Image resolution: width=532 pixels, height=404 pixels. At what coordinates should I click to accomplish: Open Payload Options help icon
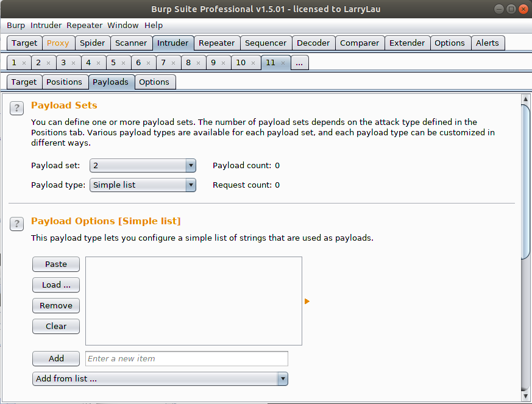pyautogui.click(x=16, y=224)
